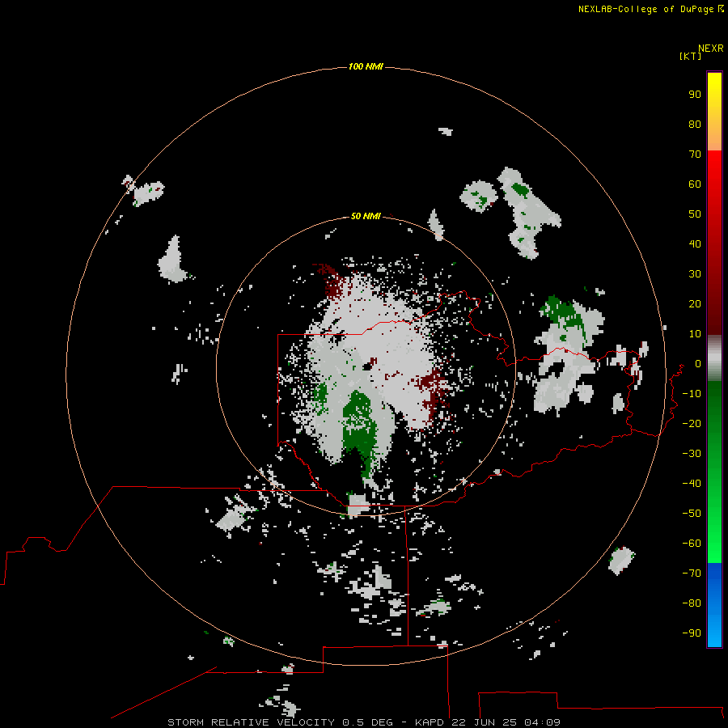Click the 100 NMI range ring label

[x=366, y=67]
